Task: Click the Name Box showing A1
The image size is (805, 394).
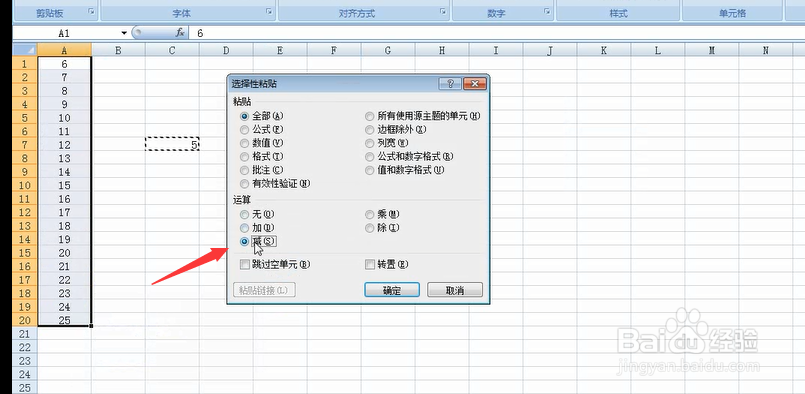Action: [x=65, y=33]
